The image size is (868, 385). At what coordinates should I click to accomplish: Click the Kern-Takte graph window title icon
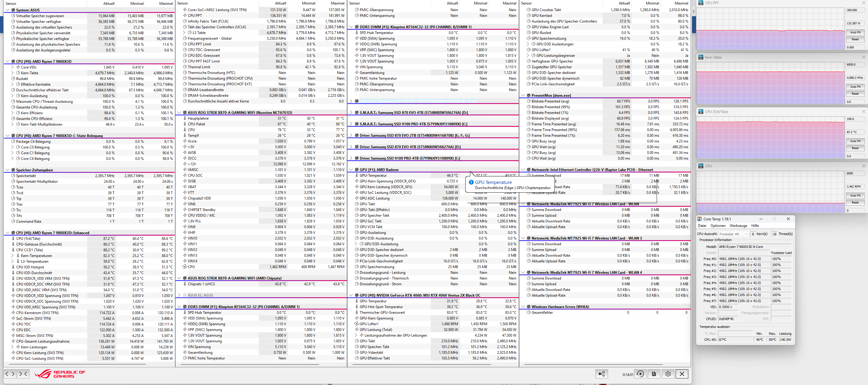tap(701, 57)
